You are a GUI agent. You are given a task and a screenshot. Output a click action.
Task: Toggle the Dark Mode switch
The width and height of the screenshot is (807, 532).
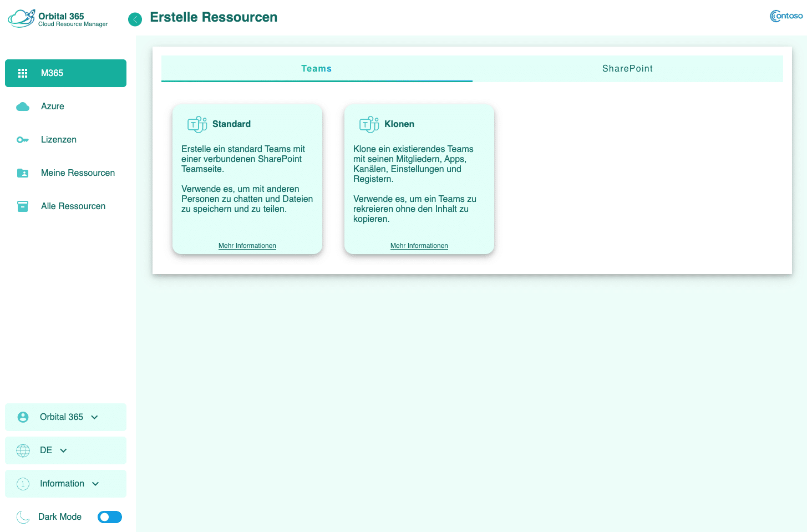110,517
